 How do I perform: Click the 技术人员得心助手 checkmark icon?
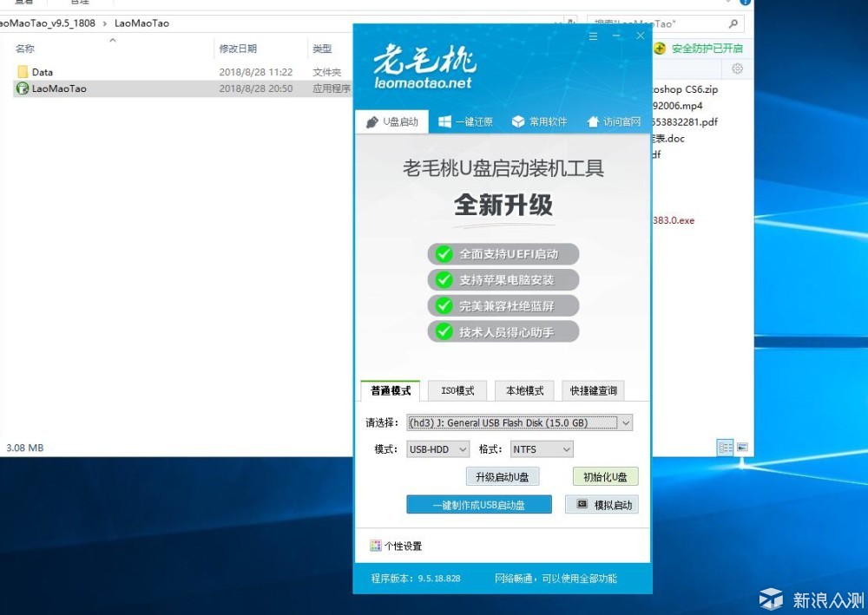(x=444, y=332)
